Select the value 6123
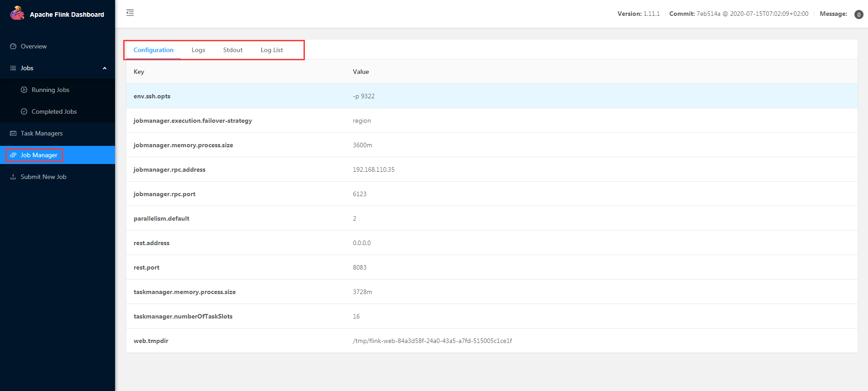This screenshot has width=868, height=391. point(360,194)
